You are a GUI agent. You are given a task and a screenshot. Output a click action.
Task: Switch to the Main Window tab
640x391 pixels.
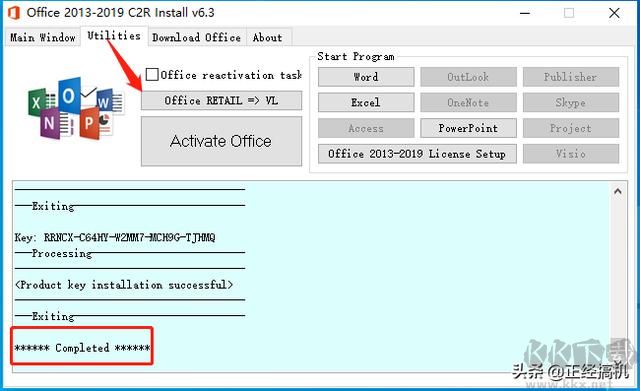[x=42, y=38]
